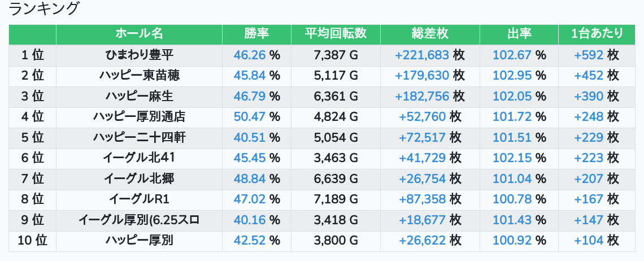Click the 102.95 payout rate value
The width and height of the screenshot is (644, 261).
512,75
